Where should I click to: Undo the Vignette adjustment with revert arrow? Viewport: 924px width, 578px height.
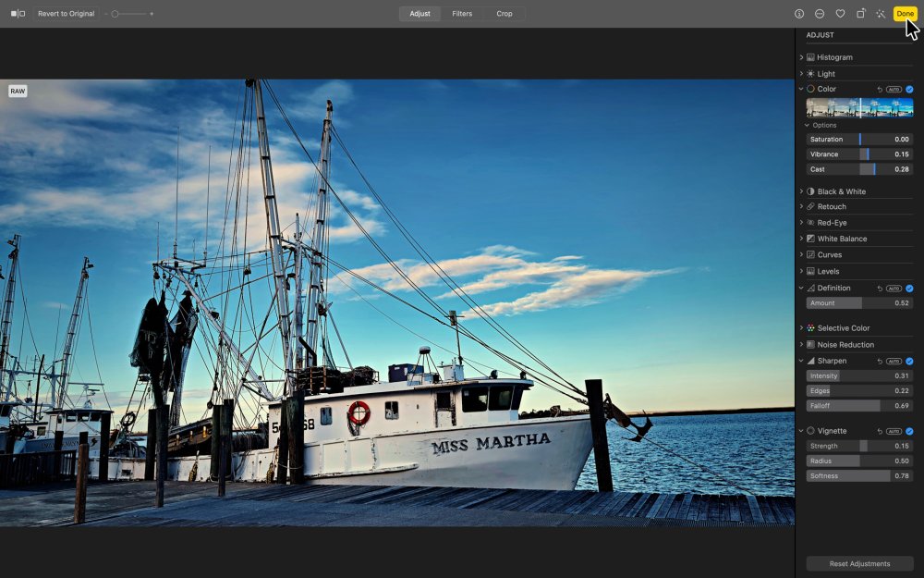coord(880,431)
